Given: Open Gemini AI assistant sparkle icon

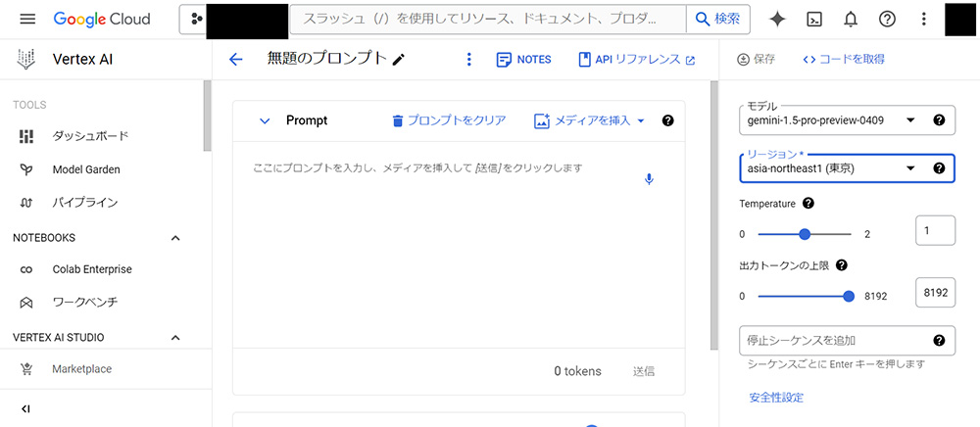Looking at the screenshot, I should 777,20.
